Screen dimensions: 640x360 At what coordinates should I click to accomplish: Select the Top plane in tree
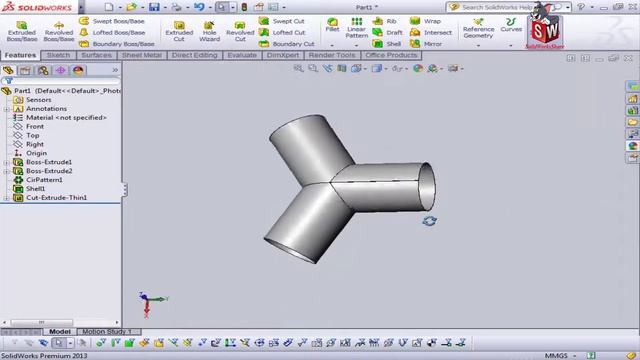pos(33,136)
